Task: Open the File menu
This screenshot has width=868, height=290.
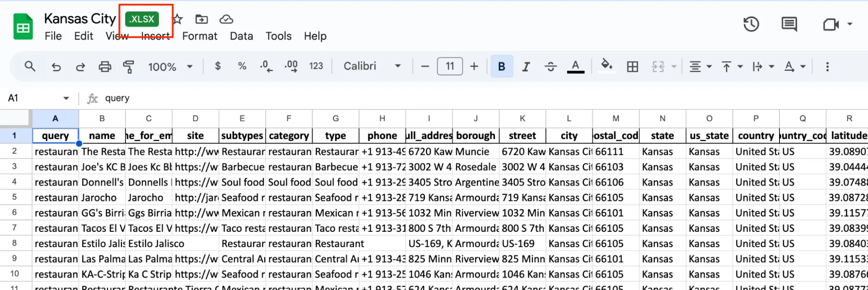Action: pyautogui.click(x=53, y=36)
